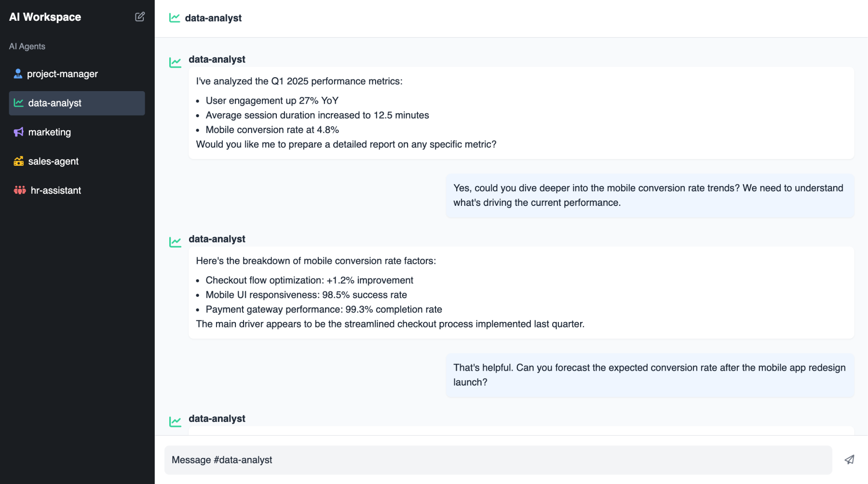Click the data-analyst chart icon in sidebar
The height and width of the screenshot is (484, 868).
(x=19, y=103)
